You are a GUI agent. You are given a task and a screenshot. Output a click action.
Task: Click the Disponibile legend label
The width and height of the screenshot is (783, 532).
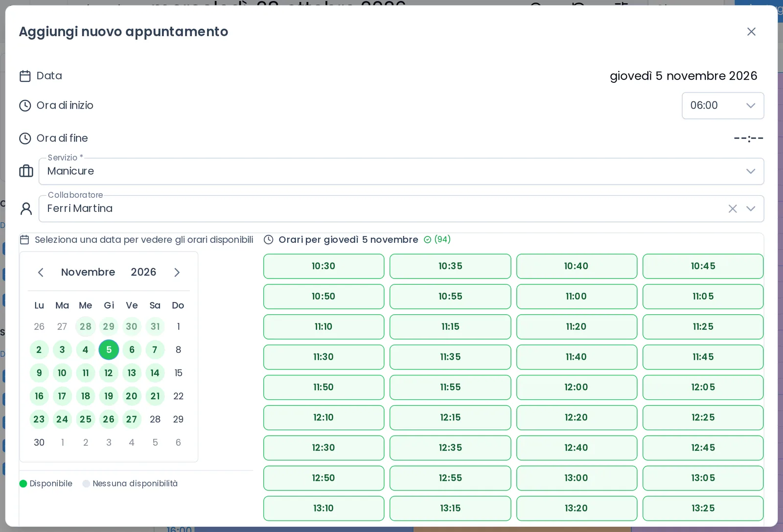click(51, 484)
